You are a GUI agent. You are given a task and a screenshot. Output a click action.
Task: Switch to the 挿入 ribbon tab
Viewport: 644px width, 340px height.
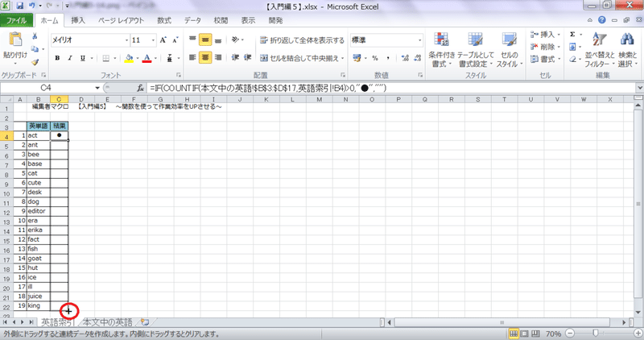[78, 20]
